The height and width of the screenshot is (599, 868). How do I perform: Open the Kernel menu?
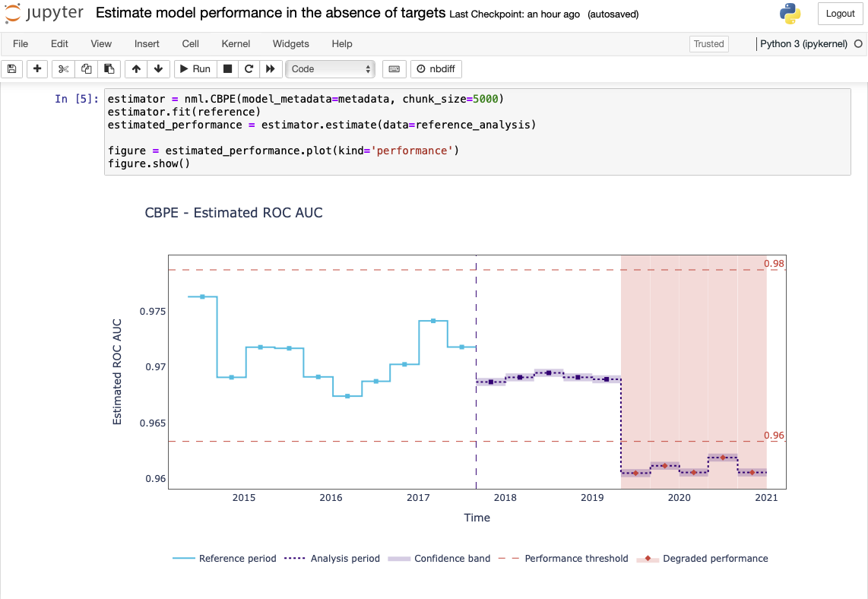point(236,43)
